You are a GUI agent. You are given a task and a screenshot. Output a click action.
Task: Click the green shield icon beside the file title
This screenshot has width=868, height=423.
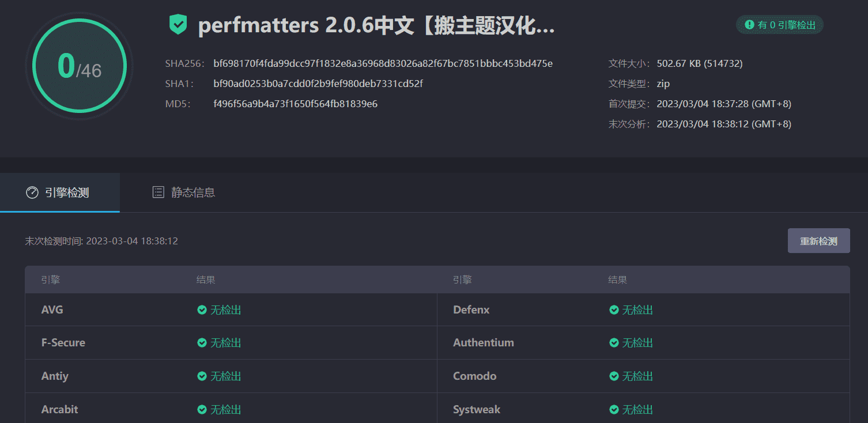tap(178, 25)
